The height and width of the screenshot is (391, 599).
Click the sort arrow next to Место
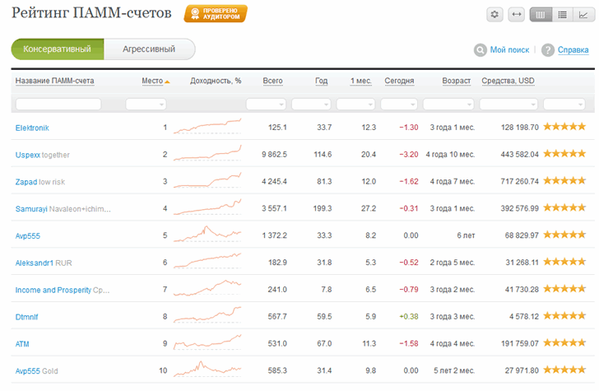click(x=167, y=82)
